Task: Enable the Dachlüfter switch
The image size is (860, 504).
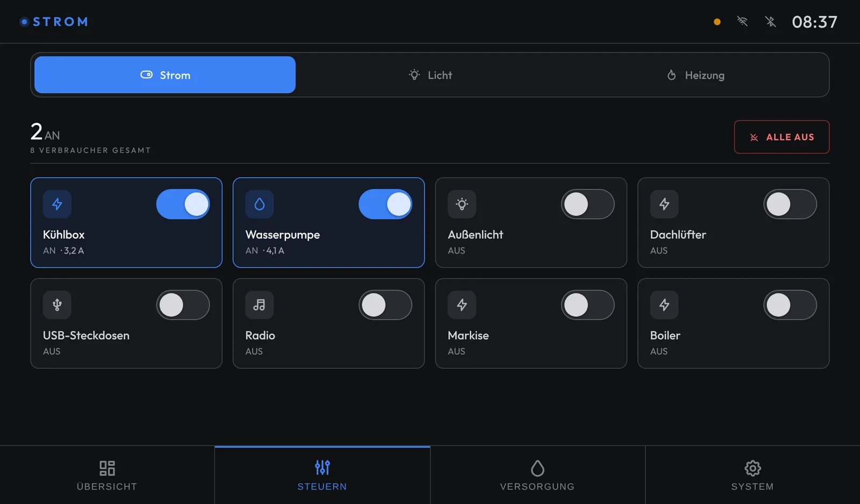Action: tap(790, 204)
